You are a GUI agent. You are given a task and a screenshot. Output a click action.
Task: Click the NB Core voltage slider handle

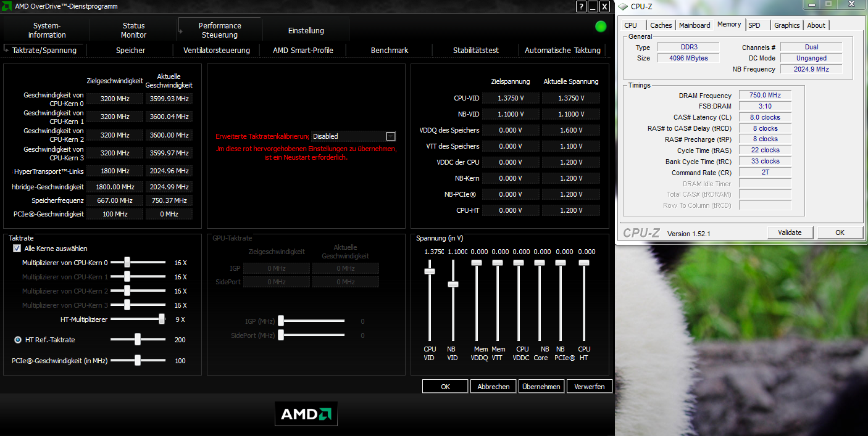coord(540,263)
